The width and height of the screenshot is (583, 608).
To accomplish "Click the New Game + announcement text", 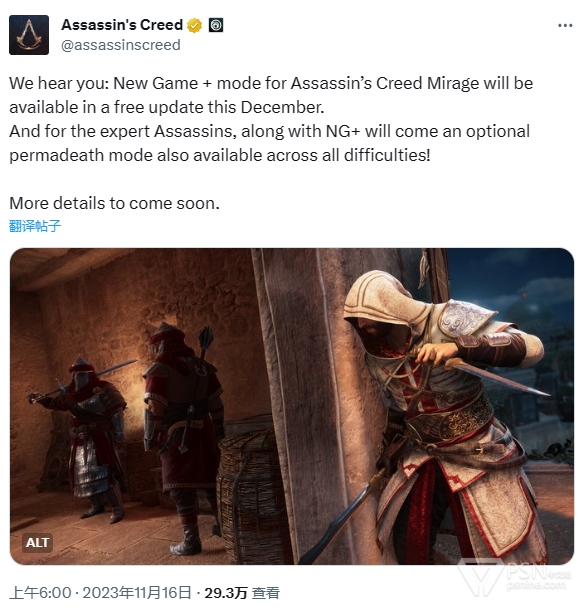I will pyautogui.click(x=271, y=95).
